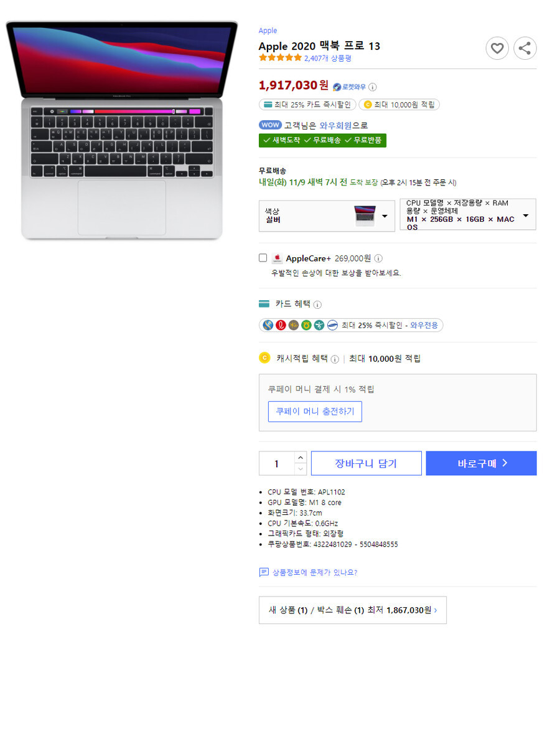
Task: Click 장바구니 담기 button
Action: 366,463
